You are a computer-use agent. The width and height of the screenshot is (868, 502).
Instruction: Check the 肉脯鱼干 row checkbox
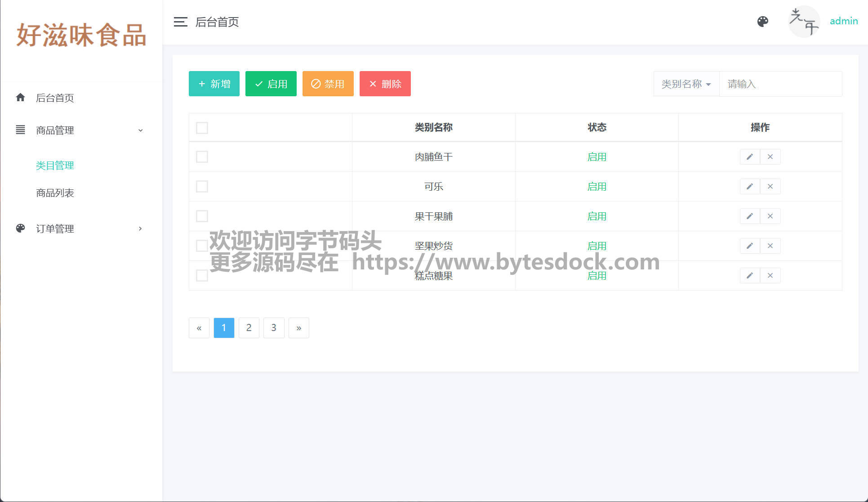coord(202,157)
